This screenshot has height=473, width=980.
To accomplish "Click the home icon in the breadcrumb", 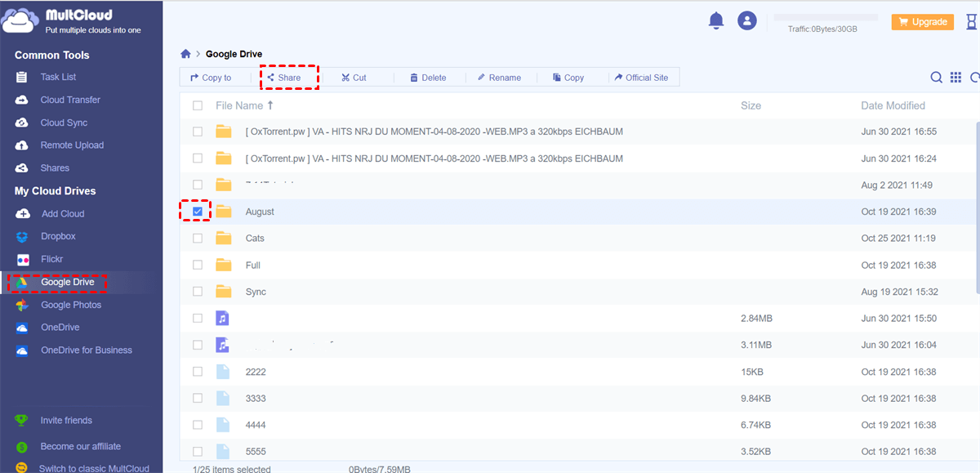I will coord(185,53).
